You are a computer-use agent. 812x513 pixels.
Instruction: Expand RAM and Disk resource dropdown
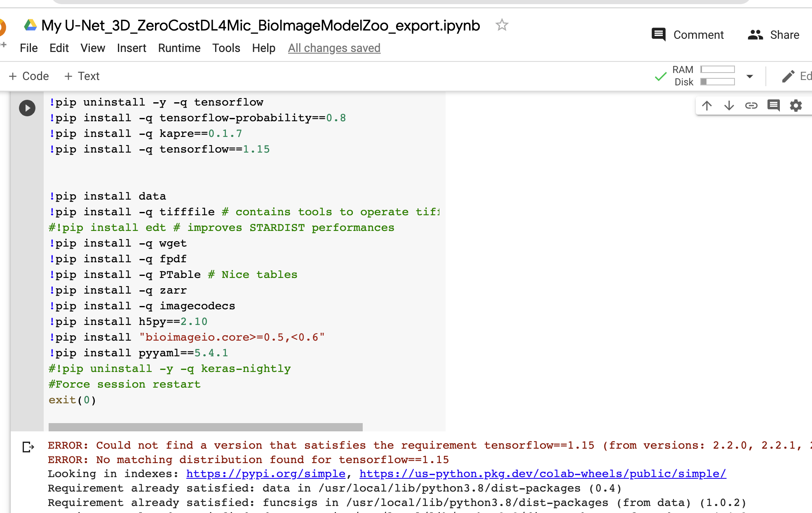750,76
